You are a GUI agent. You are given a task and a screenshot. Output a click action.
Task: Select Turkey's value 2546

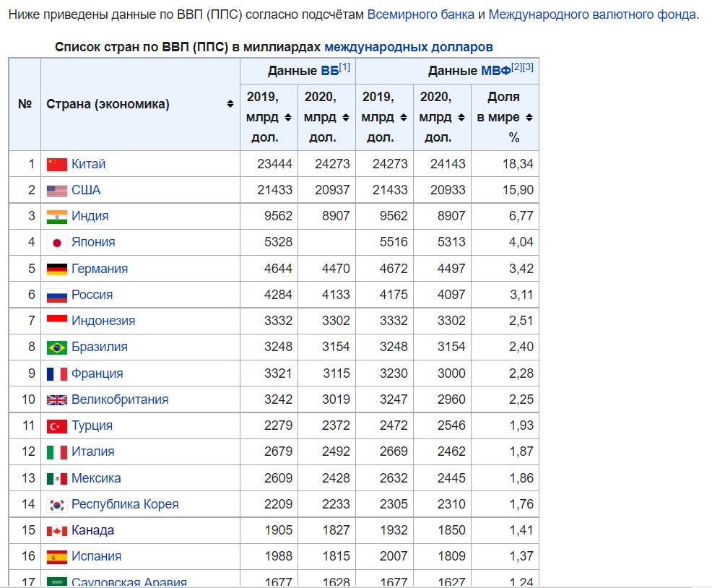coord(451,425)
